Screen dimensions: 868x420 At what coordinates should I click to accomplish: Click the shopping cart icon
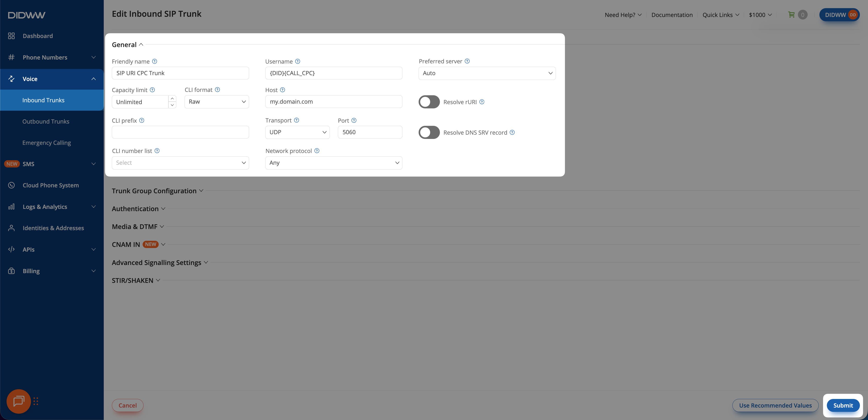coord(791,15)
